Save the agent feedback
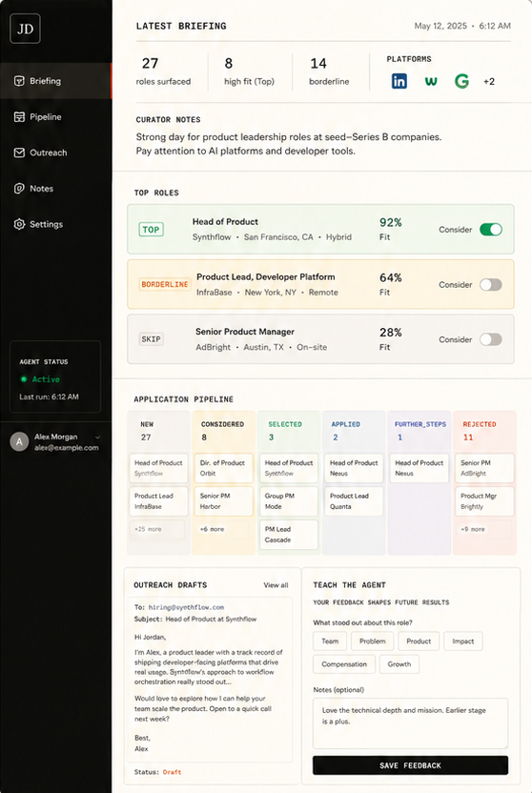 coord(410,765)
